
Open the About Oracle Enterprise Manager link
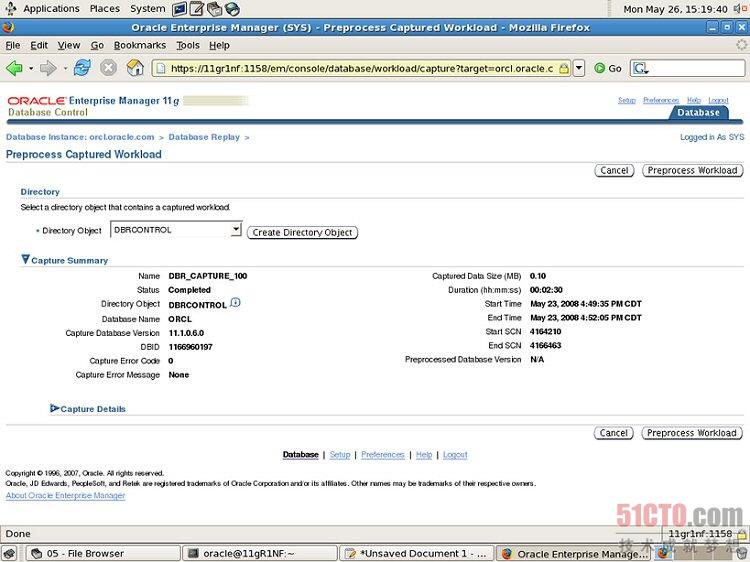(x=66, y=496)
